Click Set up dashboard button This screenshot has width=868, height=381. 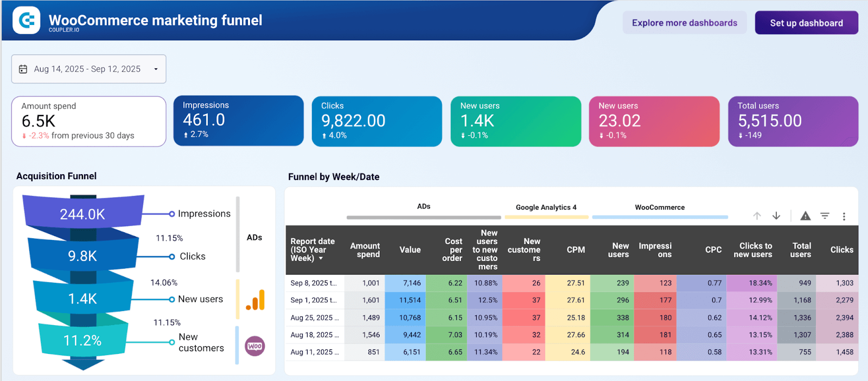pos(806,23)
